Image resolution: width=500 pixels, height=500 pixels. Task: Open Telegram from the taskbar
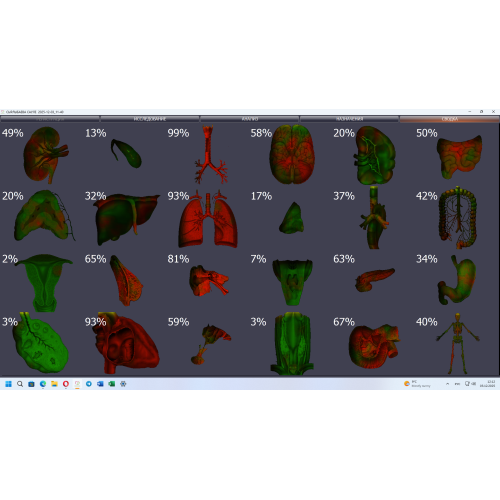pos(89,384)
